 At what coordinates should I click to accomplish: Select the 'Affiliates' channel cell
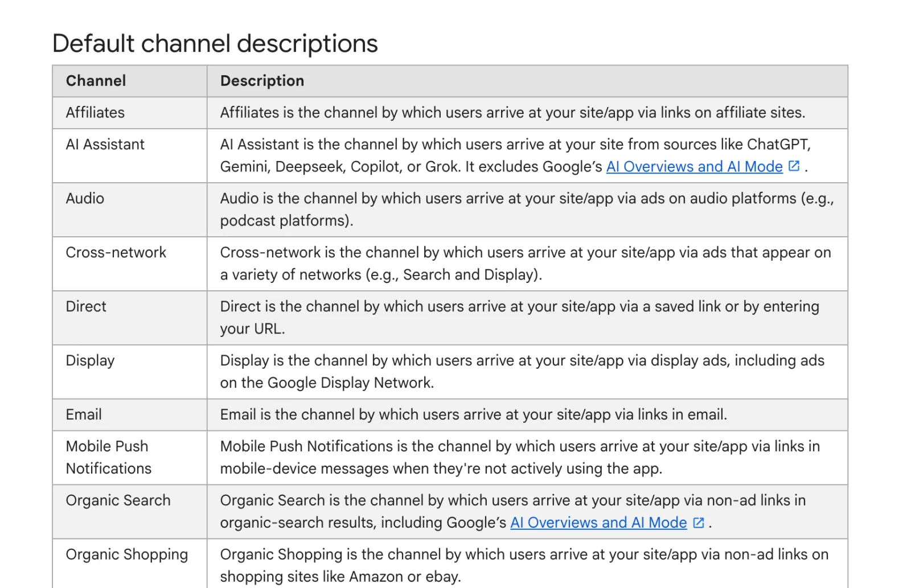pos(130,113)
